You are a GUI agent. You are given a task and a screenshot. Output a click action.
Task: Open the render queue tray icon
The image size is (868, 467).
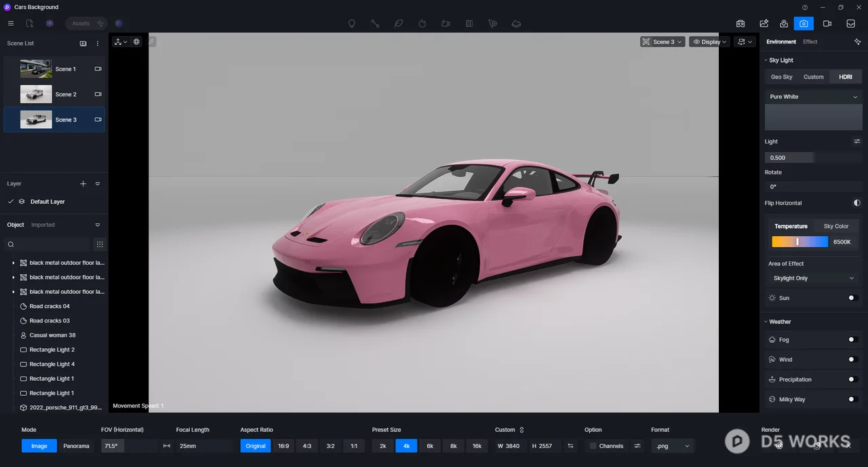850,23
